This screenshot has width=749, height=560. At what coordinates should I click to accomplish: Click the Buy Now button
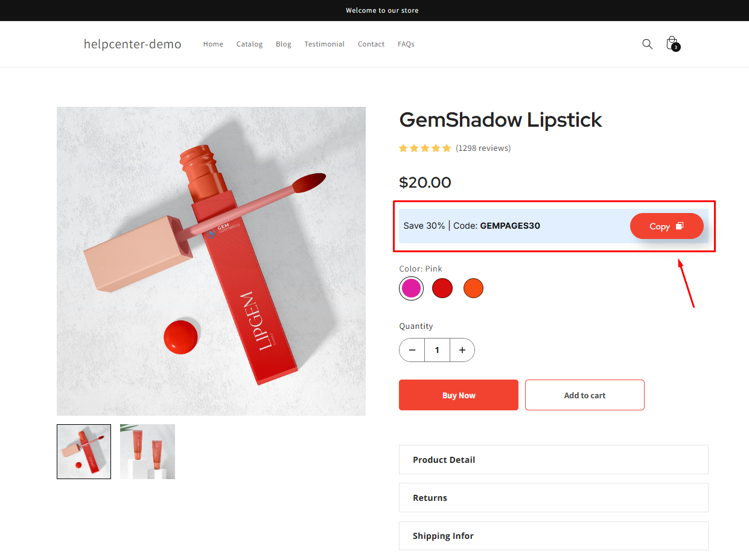tap(458, 395)
